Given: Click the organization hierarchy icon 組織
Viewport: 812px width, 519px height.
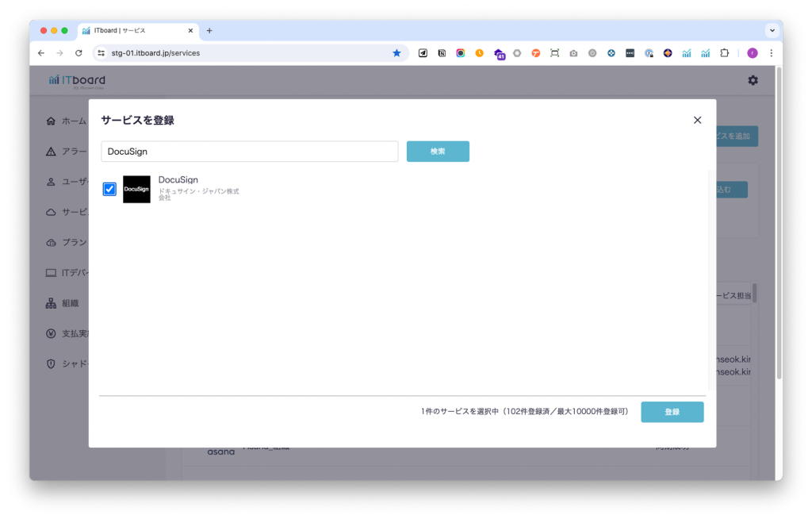Looking at the screenshot, I should pos(52,302).
